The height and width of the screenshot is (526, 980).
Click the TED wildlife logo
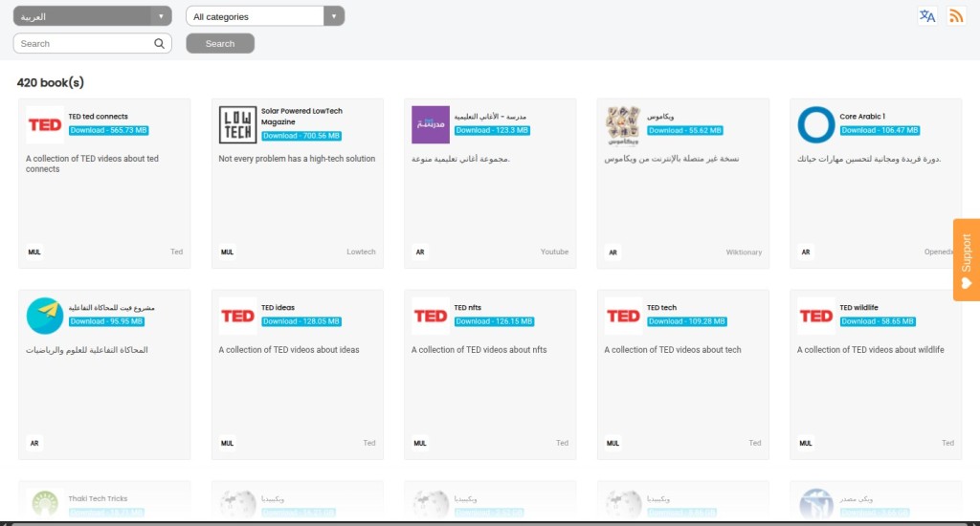pos(816,316)
